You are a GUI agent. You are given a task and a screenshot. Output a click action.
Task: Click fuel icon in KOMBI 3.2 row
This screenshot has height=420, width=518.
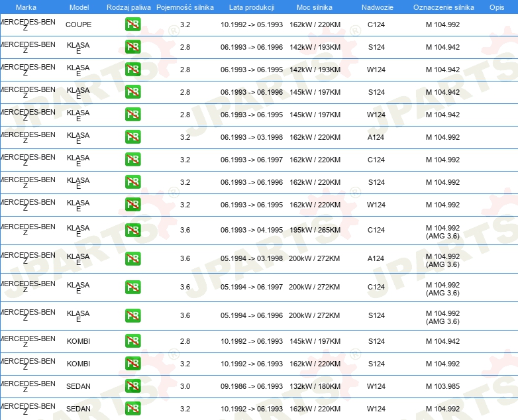(132, 364)
